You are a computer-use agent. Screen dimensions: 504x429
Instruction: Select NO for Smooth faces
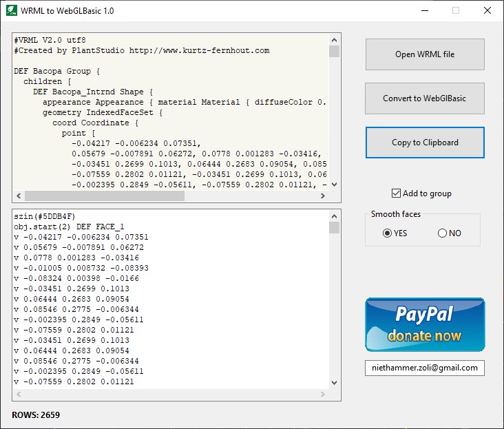click(442, 233)
